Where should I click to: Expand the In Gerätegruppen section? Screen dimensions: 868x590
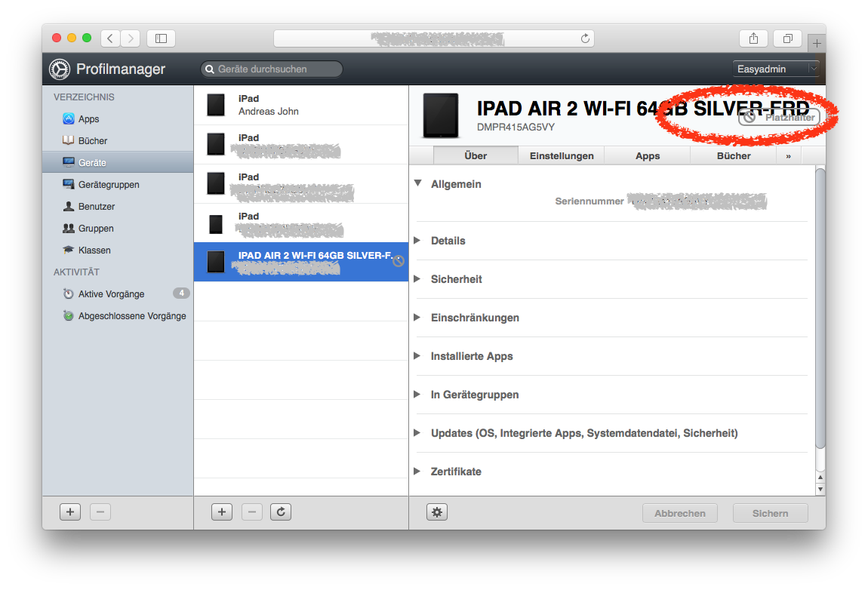pos(417,394)
